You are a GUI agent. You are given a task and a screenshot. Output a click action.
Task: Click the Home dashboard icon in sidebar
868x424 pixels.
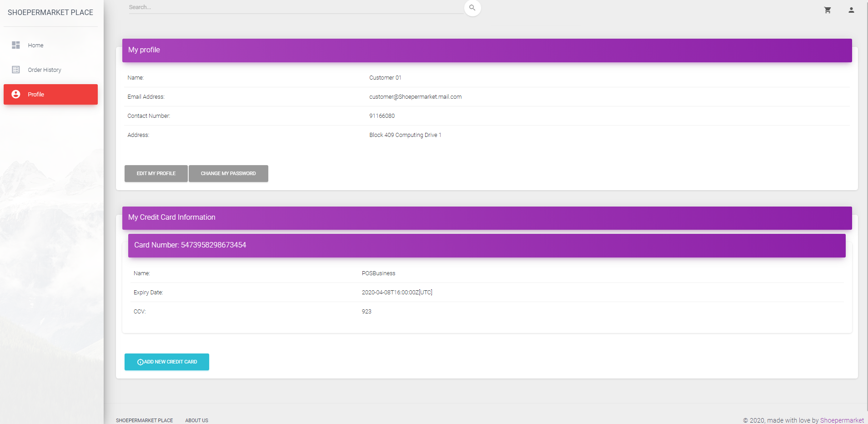(16, 45)
